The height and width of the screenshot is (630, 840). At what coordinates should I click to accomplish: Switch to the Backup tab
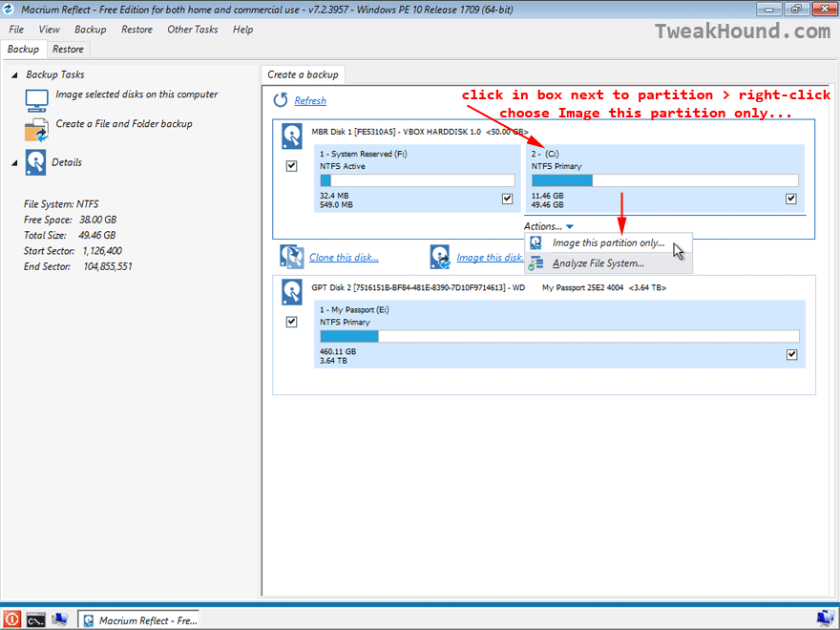tap(23, 50)
